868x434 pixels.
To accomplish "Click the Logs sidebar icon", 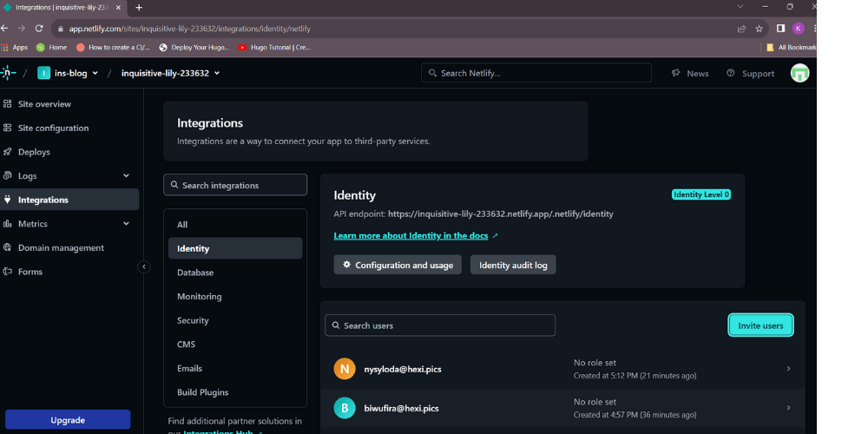I will [x=7, y=175].
